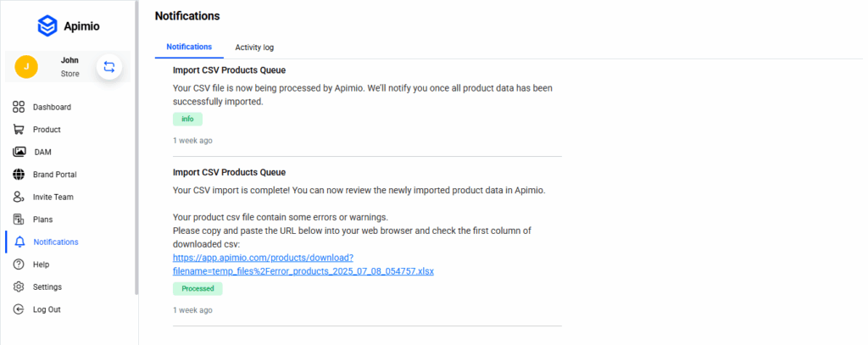This screenshot has height=345, width=868.
Task: Click the green Processed status badge
Action: pos(198,289)
